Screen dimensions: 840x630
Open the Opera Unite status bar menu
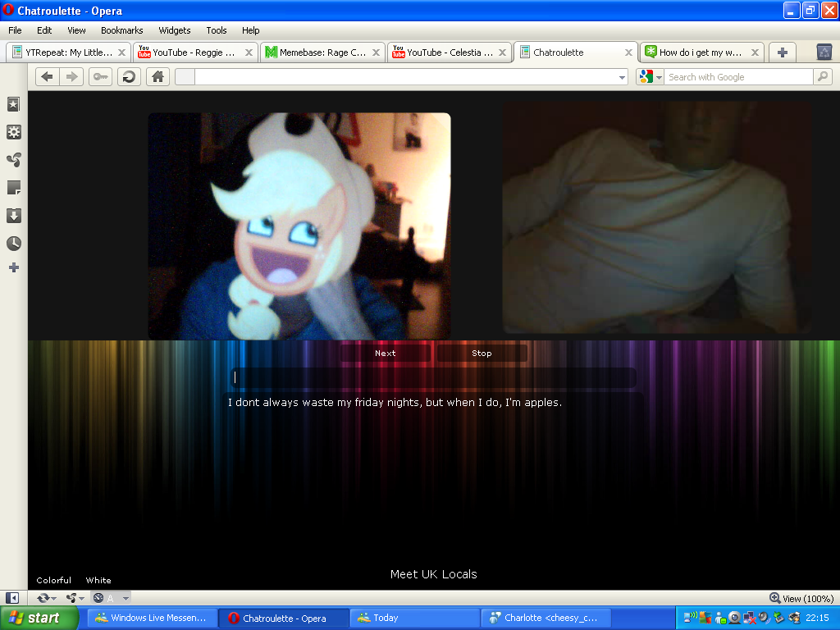point(75,598)
